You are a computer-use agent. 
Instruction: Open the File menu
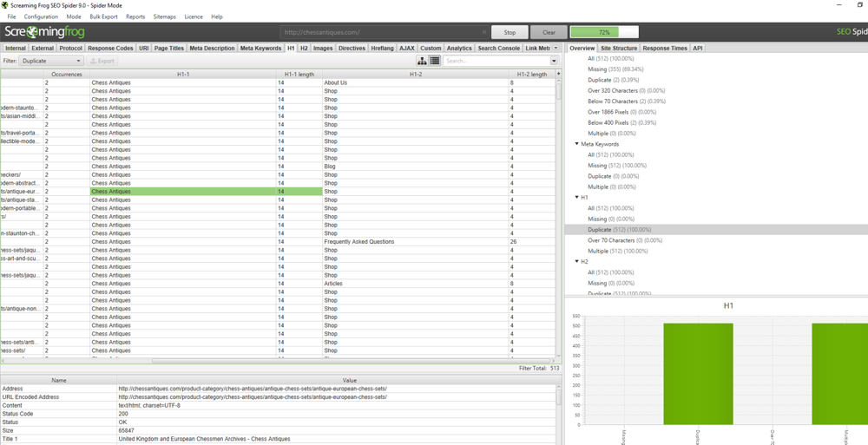(11, 16)
